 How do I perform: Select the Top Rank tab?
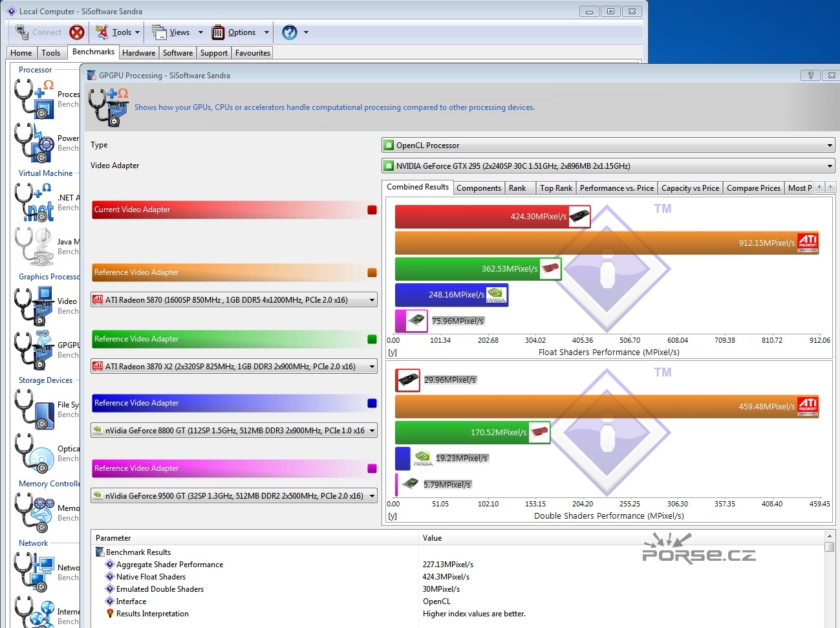pyautogui.click(x=556, y=188)
